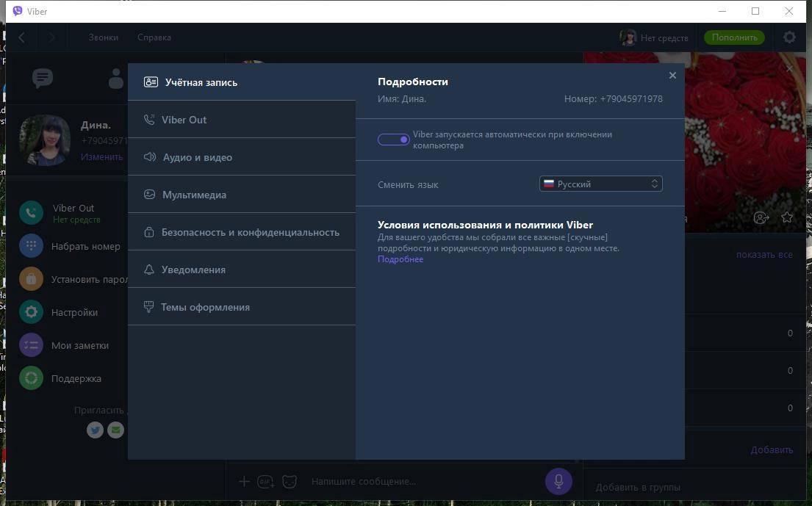Open the Учётная запись settings tab
Viewport: 812px width, 506px height.
point(242,82)
